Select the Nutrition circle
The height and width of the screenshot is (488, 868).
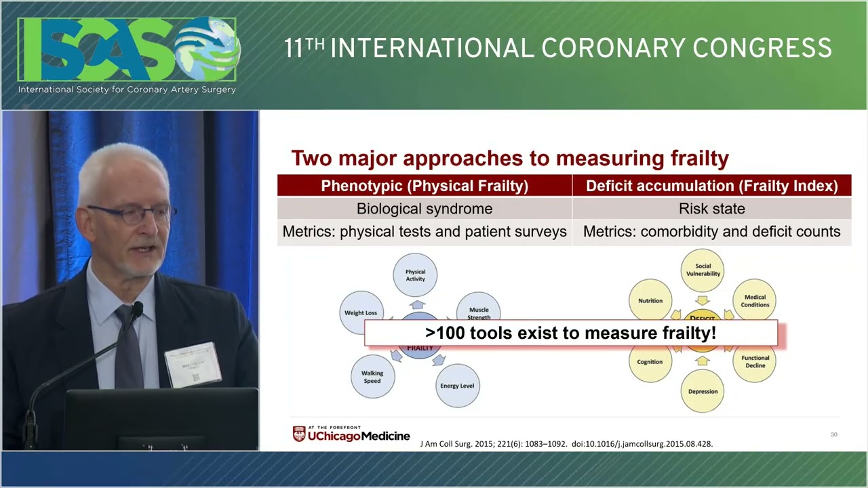650,300
